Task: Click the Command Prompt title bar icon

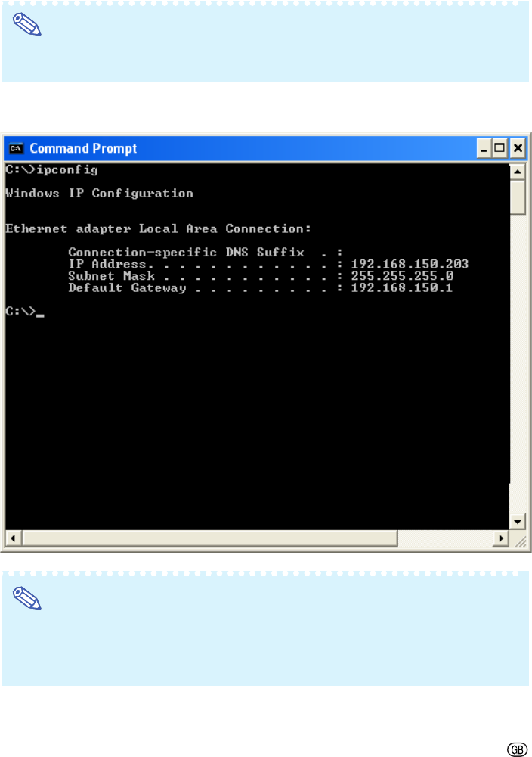Action: [x=16, y=148]
